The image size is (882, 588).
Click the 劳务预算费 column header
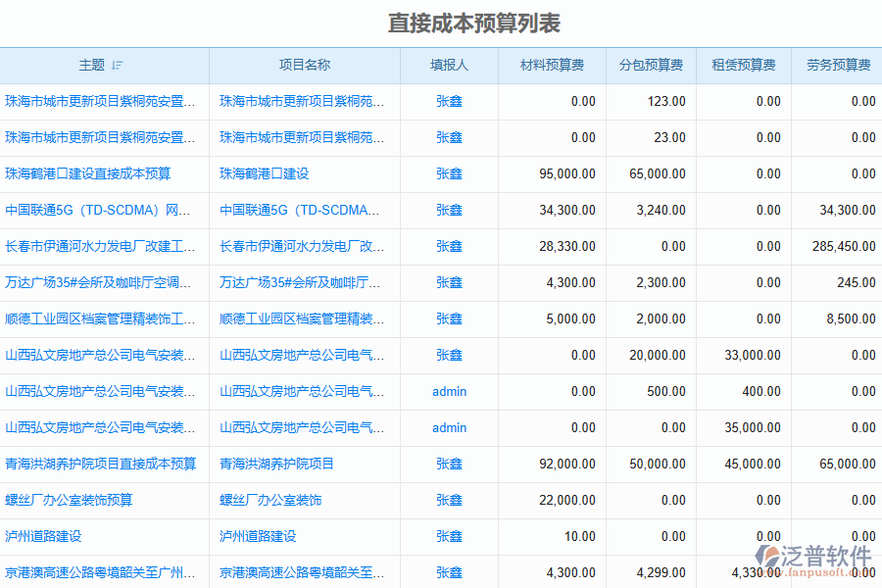(x=838, y=66)
